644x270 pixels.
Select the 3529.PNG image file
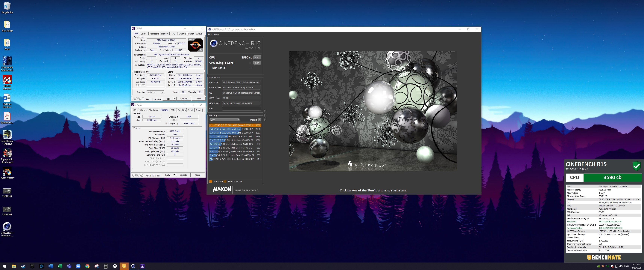point(7,193)
